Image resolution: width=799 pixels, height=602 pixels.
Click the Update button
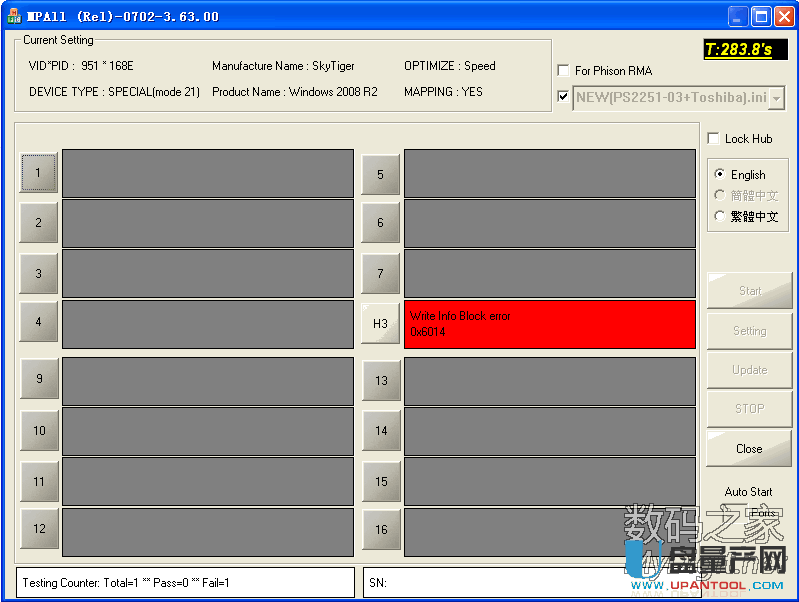tap(748, 370)
